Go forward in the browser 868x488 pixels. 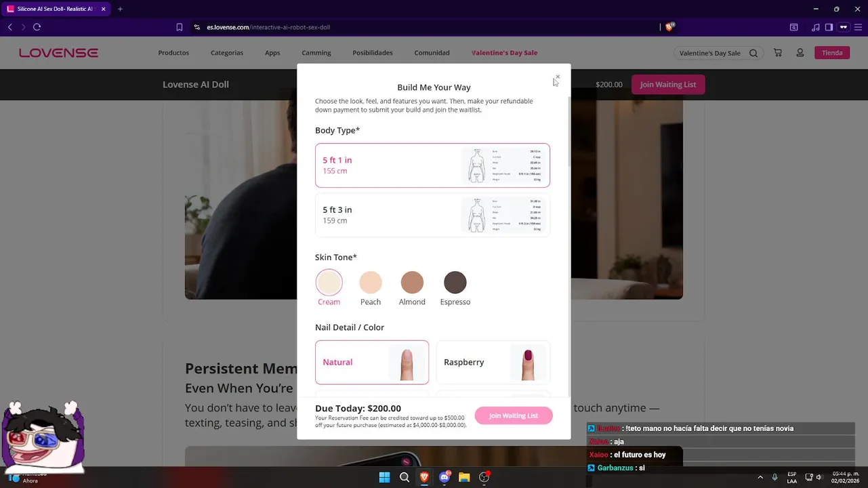pos(23,27)
